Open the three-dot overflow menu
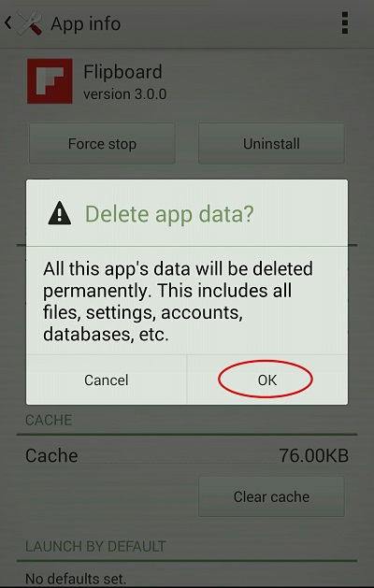This screenshot has height=588, width=374. pyautogui.click(x=345, y=22)
